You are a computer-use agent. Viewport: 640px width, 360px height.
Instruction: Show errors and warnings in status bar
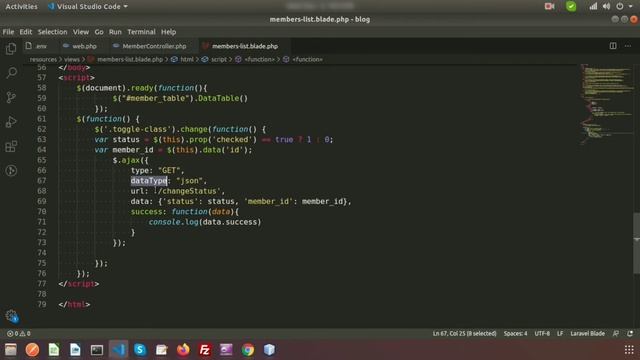18,333
